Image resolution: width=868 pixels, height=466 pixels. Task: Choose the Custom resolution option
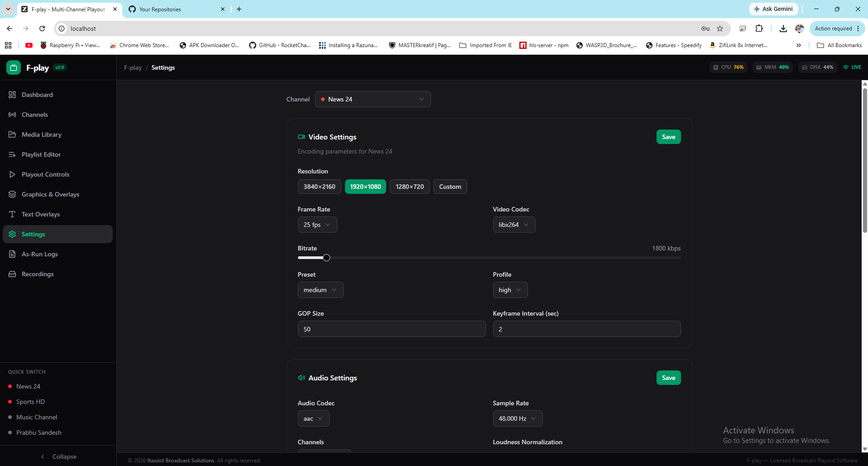450,187
